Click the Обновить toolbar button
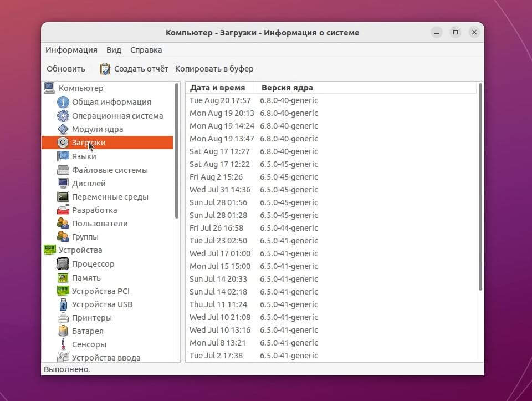532x401 pixels. tap(66, 69)
